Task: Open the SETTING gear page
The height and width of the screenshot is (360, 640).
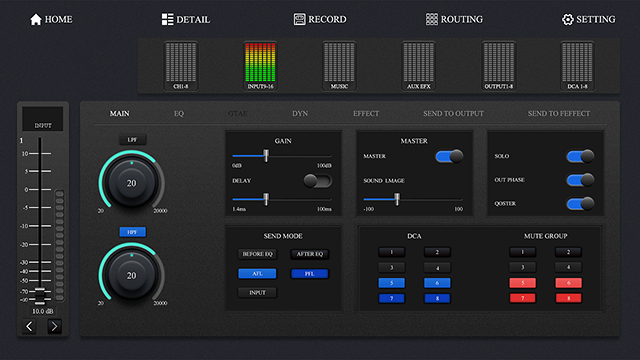Action: [x=589, y=19]
